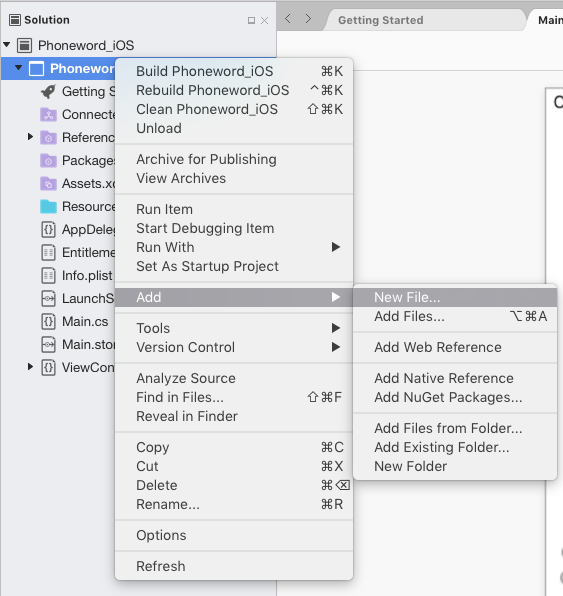Select Add Existing Folder...
Viewport: 563px width, 596px height.
pyautogui.click(x=455, y=447)
